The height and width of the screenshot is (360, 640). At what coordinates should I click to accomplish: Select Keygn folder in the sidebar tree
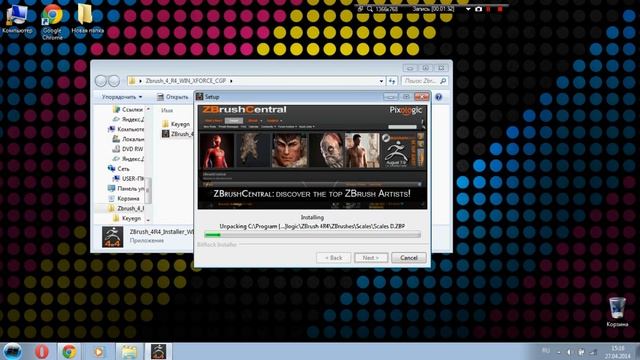tap(127, 218)
